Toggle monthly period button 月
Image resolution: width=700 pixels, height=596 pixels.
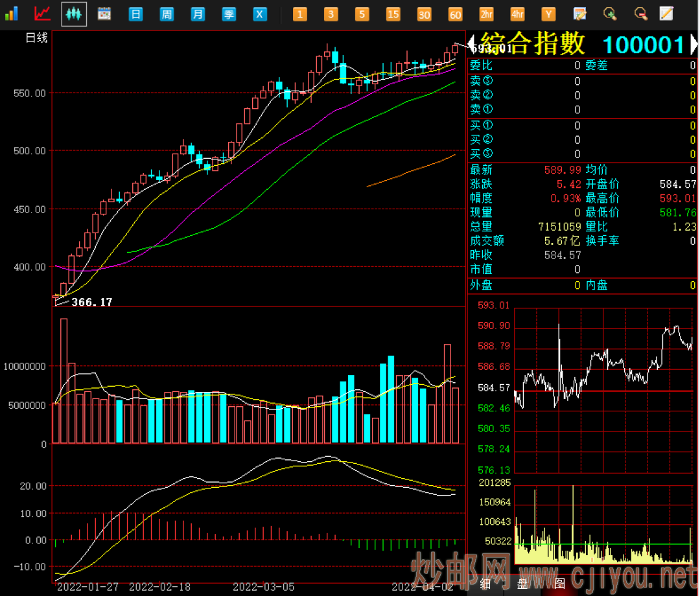tap(198, 14)
